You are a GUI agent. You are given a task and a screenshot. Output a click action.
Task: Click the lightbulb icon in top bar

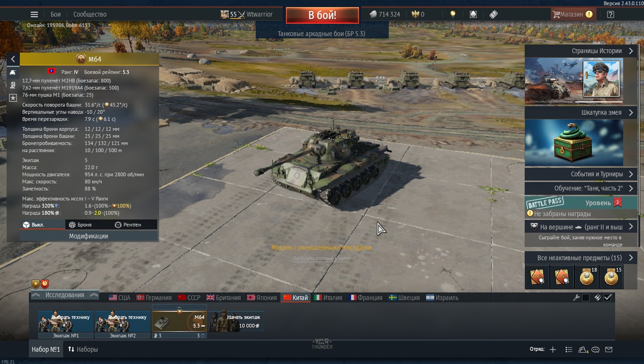pos(453,14)
